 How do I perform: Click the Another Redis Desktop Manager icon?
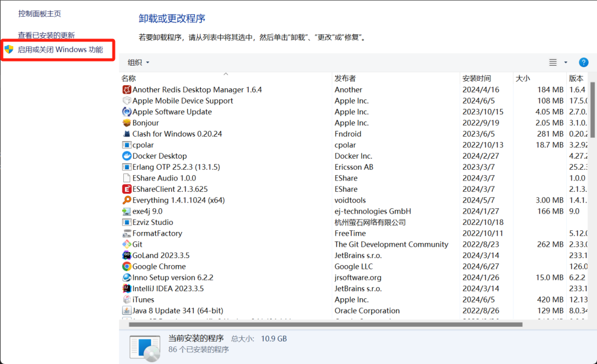(126, 90)
